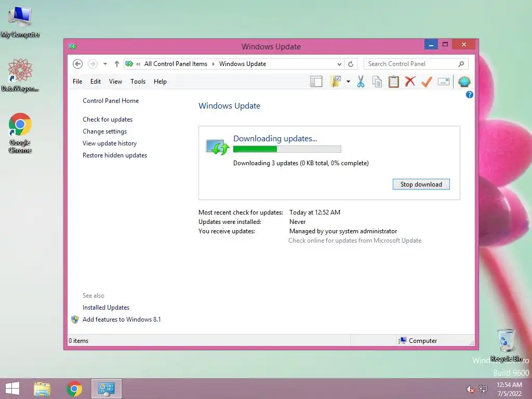
Task: Open the DataWagon desktop shortcut
Action: point(20,75)
